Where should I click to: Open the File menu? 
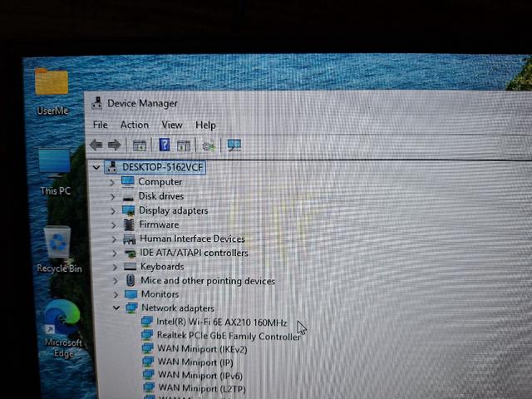[100, 125]
